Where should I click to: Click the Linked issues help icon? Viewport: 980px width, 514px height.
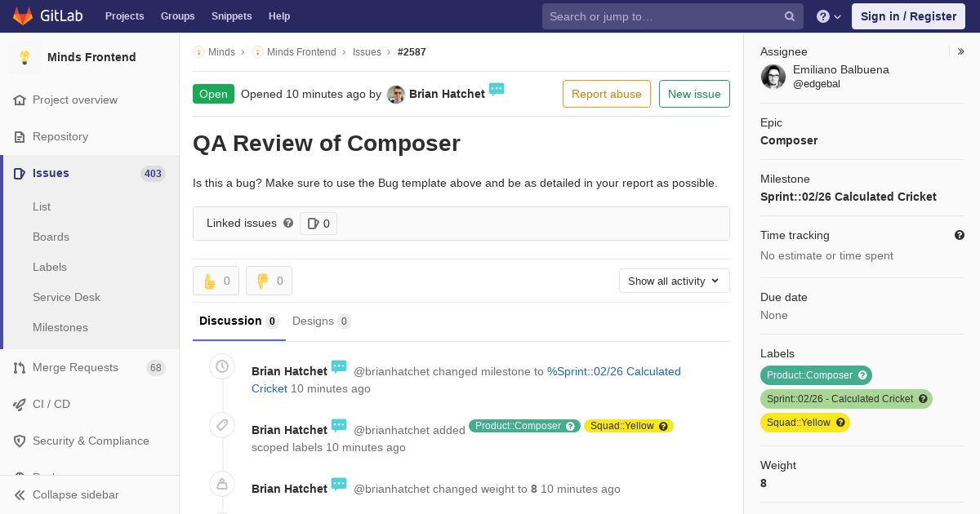[x=288, y=223]
